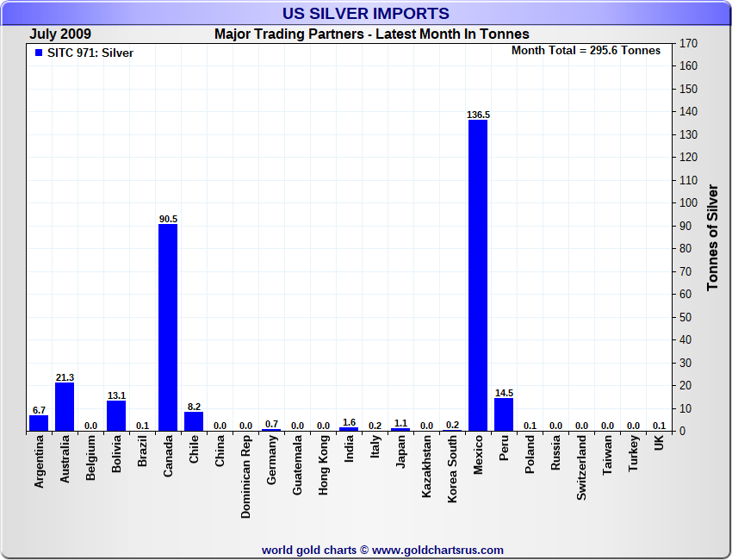
Task: Click the Switzerland label on the x-axis
Action: click(x=581, y=467)
